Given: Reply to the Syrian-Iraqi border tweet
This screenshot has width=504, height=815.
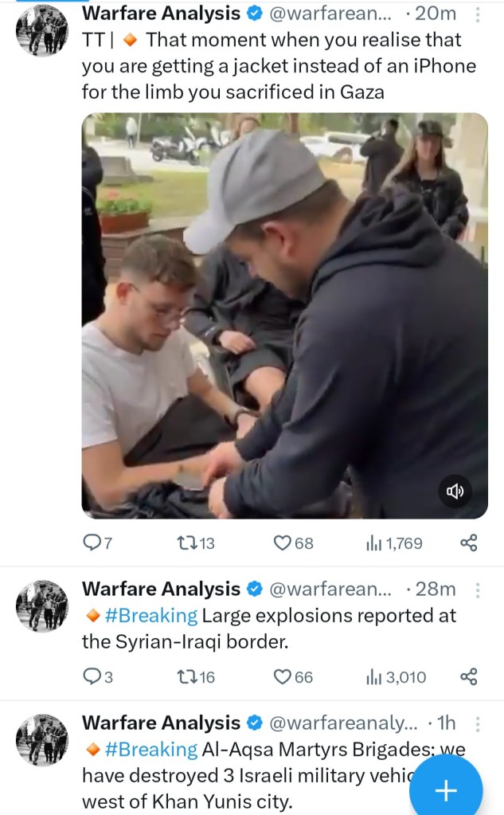Looking at the screenshot, I should pos(92,677).
